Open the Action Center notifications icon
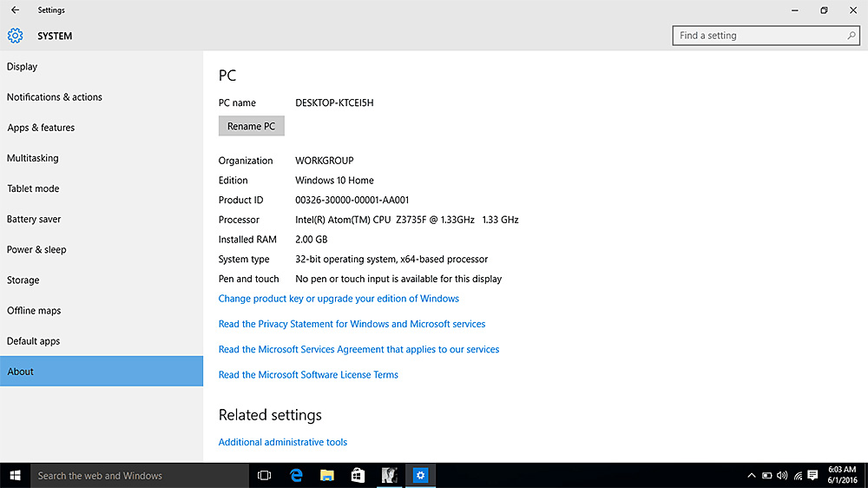The height and width of the screenshot is (488, 868). pyautogui.click(x=812, y=476)
